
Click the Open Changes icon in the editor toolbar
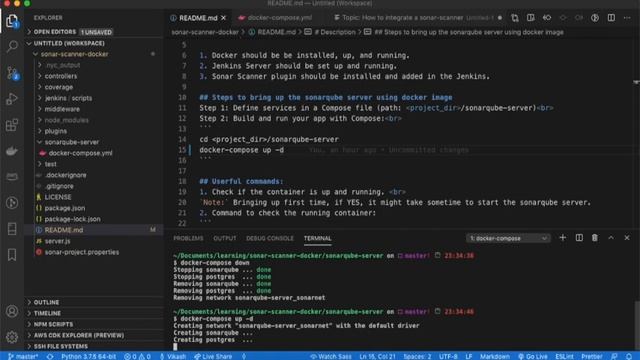tap(515, 18)
